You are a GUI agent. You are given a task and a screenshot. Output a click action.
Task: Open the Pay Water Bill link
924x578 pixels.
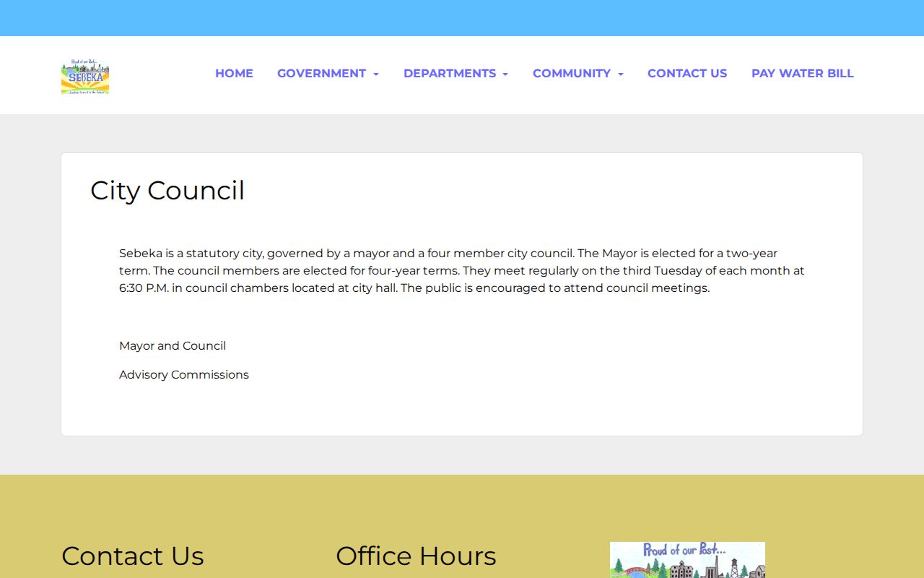pyautogui.click(x=802, y=74)
